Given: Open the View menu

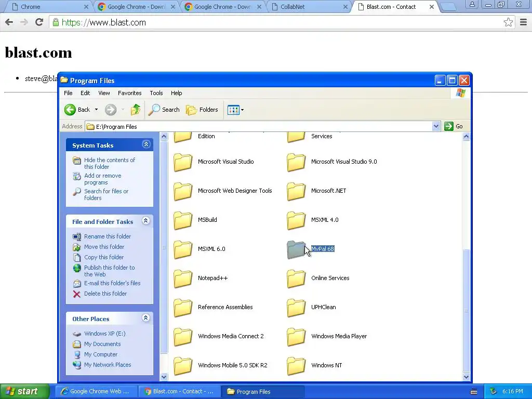Looking at the screenshot, I should click(x=104, y=93).
